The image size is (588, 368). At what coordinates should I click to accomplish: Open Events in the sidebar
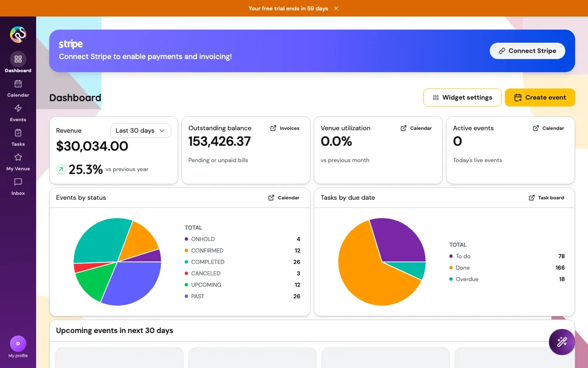coord(18,113)
